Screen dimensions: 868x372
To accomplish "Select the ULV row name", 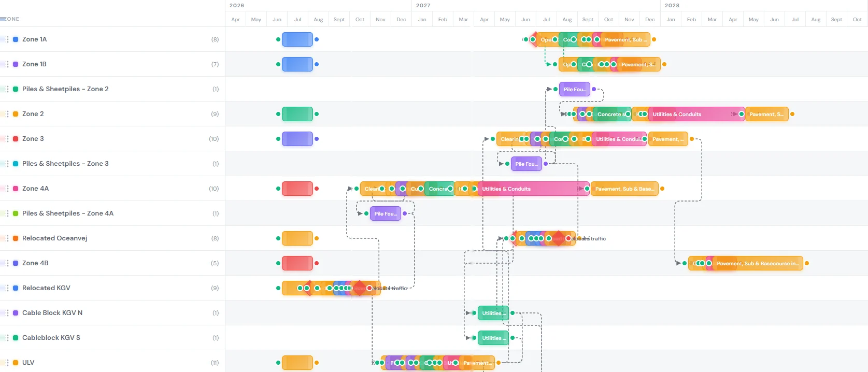I will [28, 363].
